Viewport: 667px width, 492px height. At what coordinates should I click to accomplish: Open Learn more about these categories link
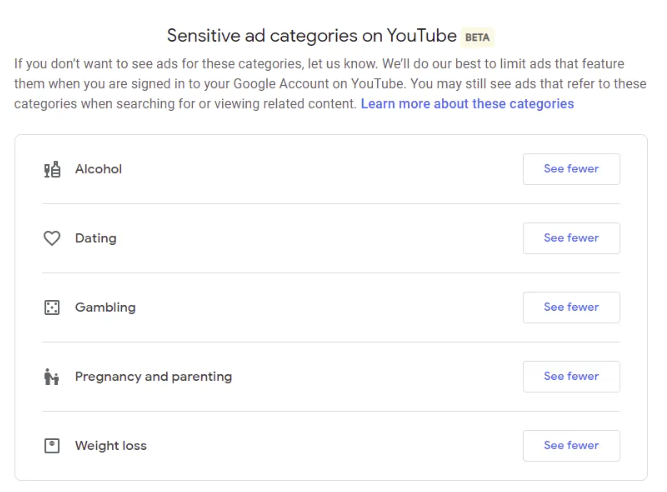pyautogui.click(x=467, y=104)
